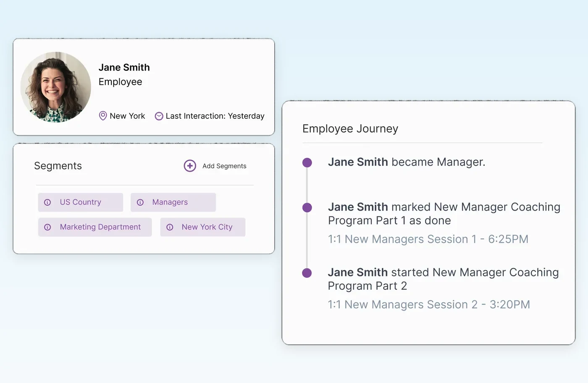Click the clock icon by Last Interaction

point(159,116)
